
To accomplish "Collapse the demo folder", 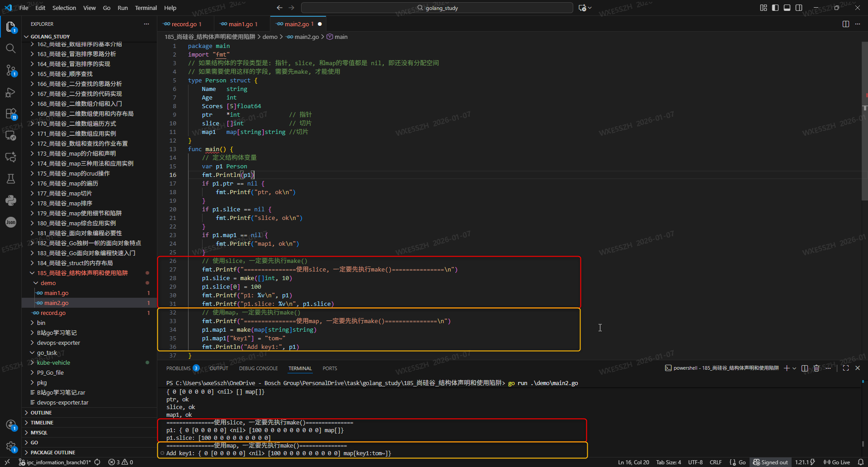I will pos(89,283).
